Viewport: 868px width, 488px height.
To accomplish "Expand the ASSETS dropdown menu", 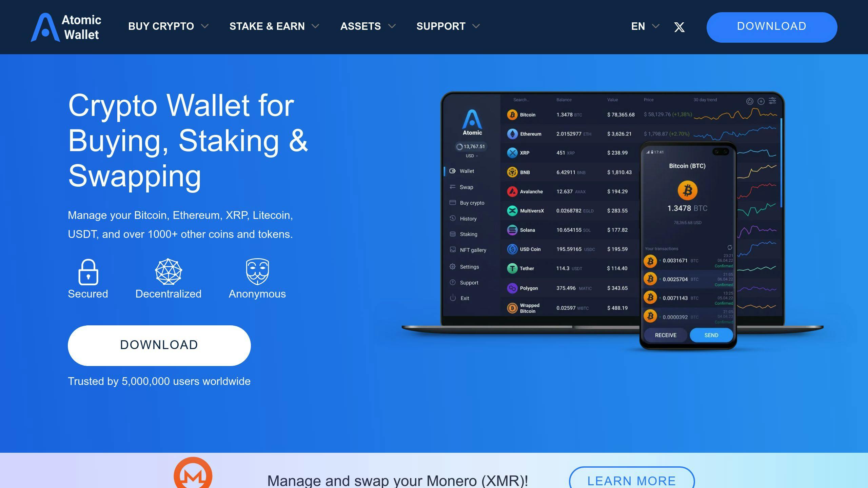I will pos(369,27).
